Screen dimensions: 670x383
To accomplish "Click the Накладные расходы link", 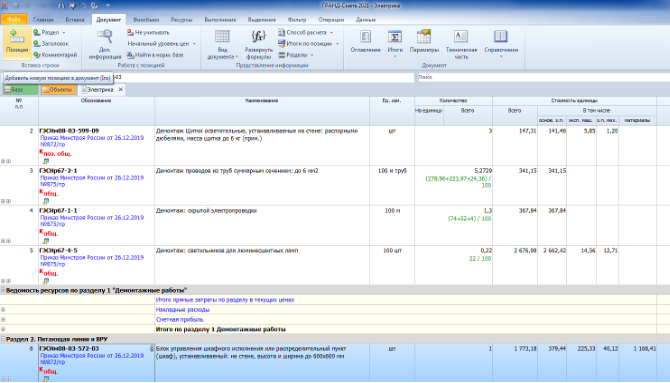I will [182, 309].
